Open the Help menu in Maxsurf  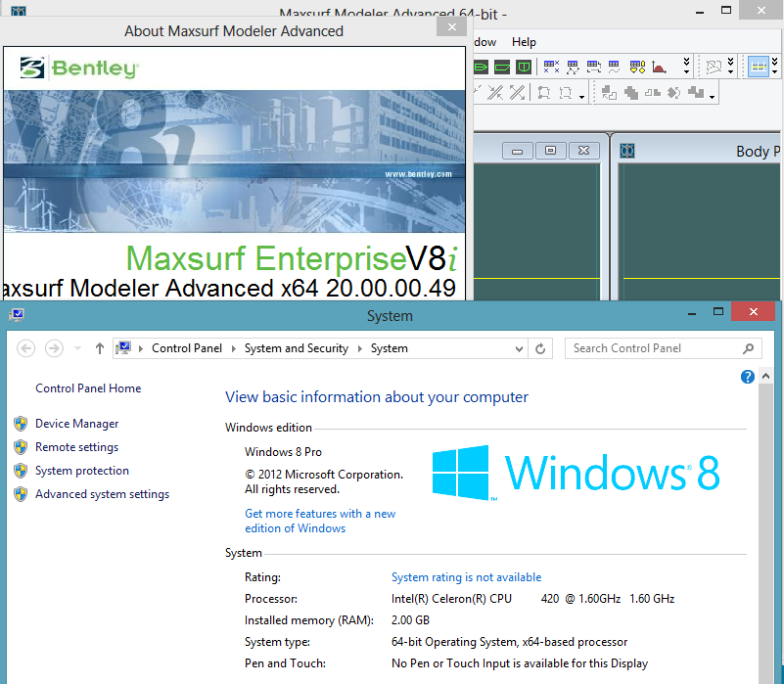point(524,42)
